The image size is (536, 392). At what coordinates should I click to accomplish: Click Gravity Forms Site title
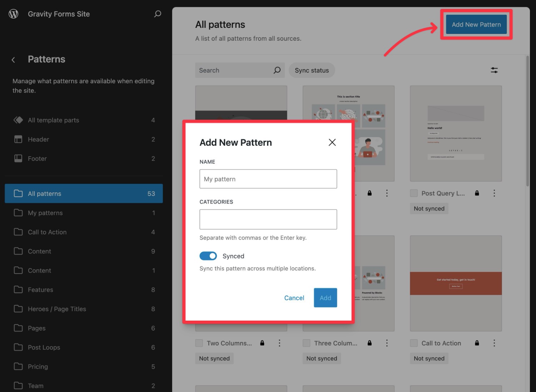[x=59, y=14]
